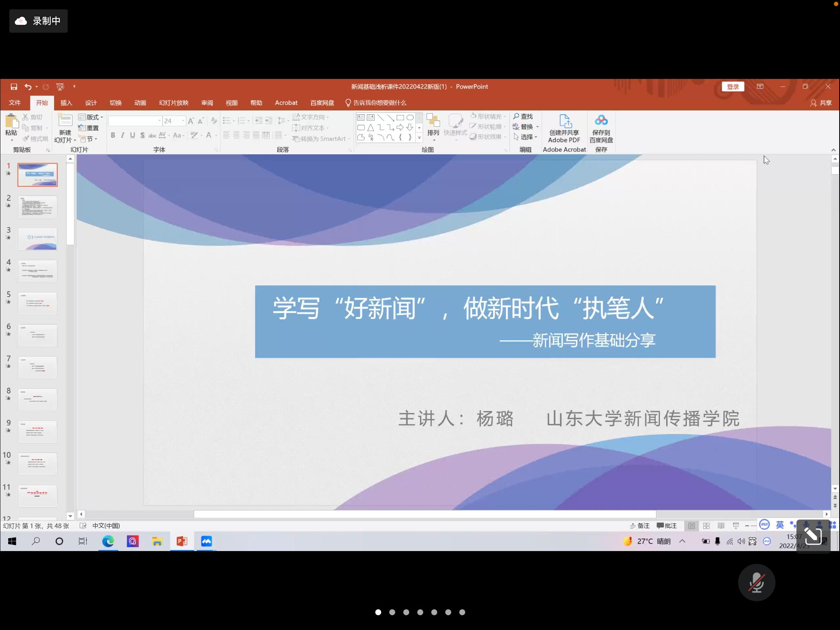Click the slideshow view status bar icon
Viewport: 840px width, 630px height.
click(x=736, y=526)
